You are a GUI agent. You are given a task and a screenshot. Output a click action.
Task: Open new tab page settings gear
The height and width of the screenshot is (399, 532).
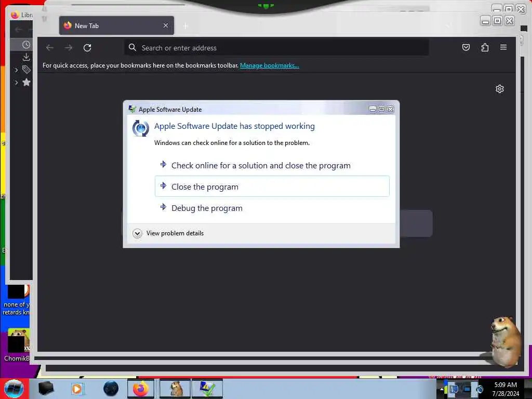[500, 89]
